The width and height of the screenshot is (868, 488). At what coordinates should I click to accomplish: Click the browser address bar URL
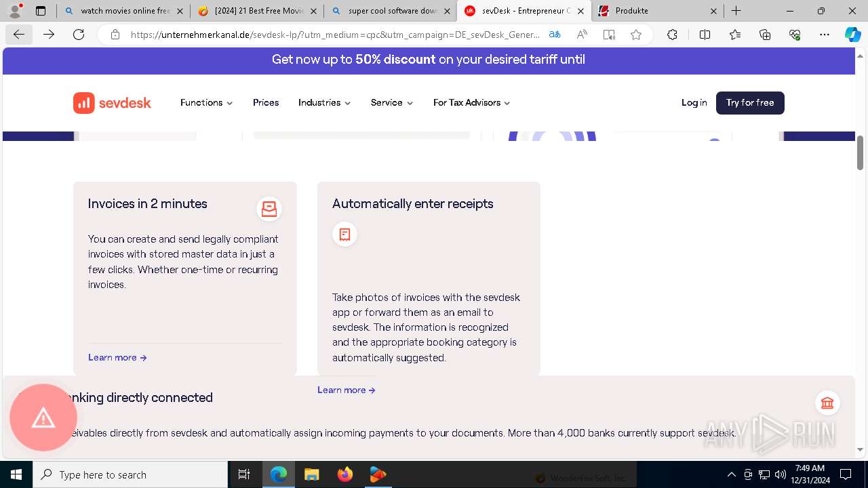point(335,35)
